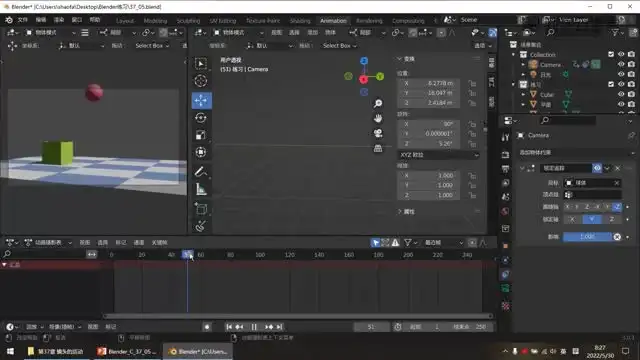Screen dimensions: 640x360
Task: Clear the constraint target object field
Action: tap(617, 183)
